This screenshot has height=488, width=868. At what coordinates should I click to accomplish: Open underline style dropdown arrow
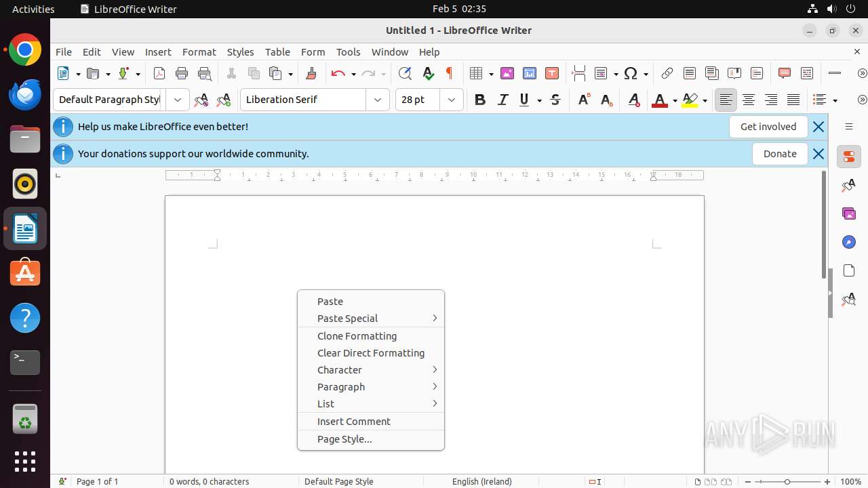coord(539,100)
